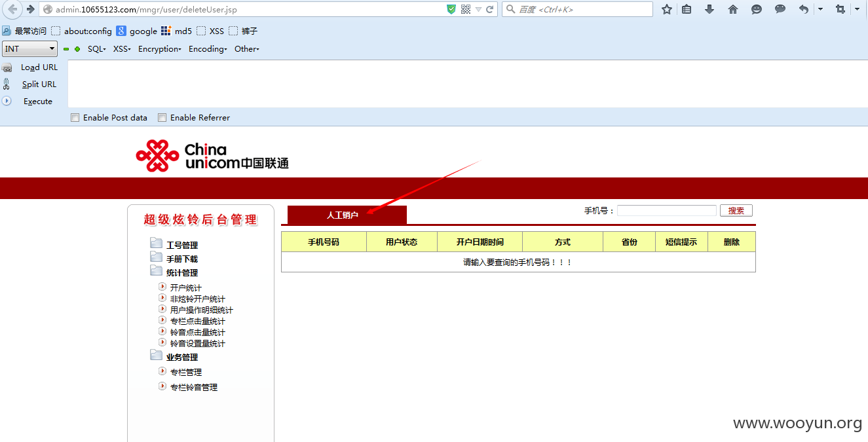Open the 铃音点击量统计 link
Viewport: 868px width, 442px height.
click(198, 332)
